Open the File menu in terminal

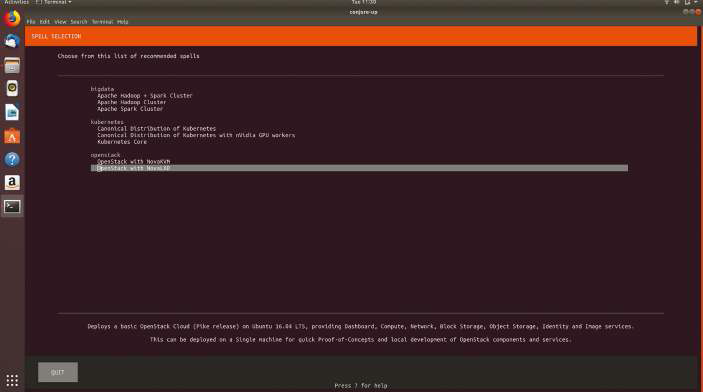31,22
